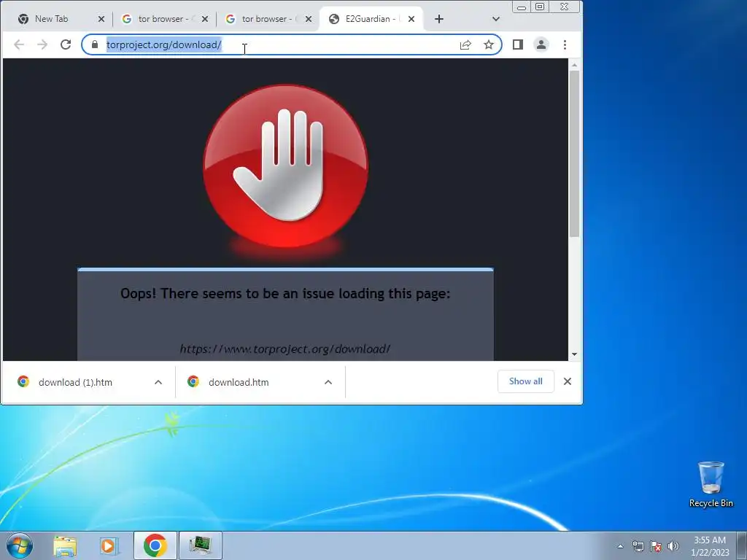Close the second tor browser tab
747x560 pixels.
point(309,19)
